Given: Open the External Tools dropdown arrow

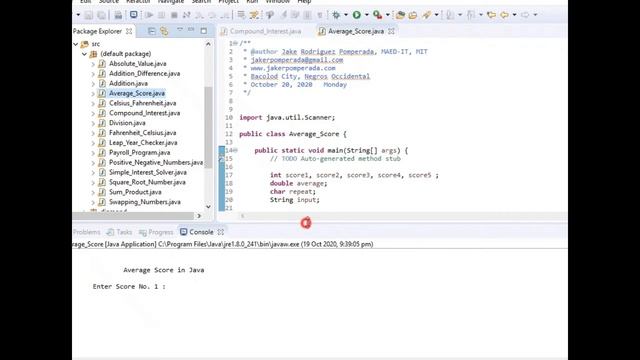Looking at the screenshot, I should pyautogui.click(x=388, y=15).
